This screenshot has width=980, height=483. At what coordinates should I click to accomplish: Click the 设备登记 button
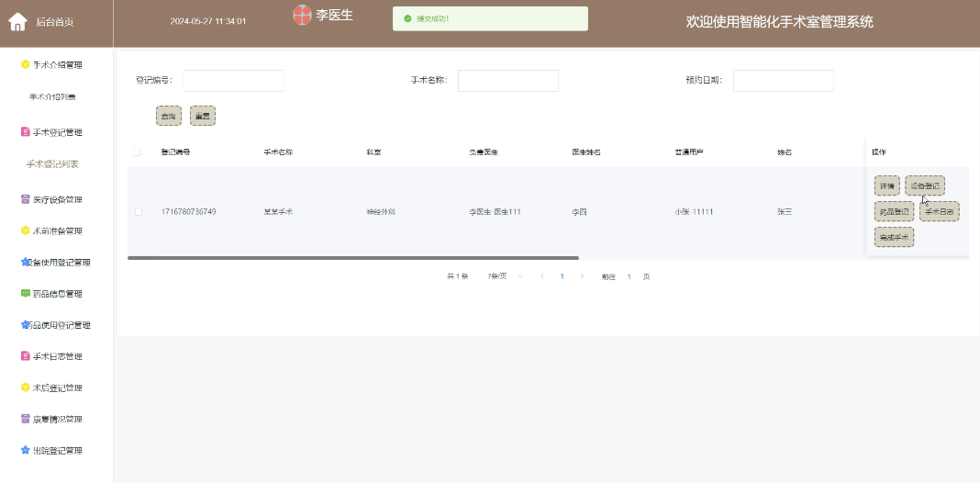tap(925, 185)
